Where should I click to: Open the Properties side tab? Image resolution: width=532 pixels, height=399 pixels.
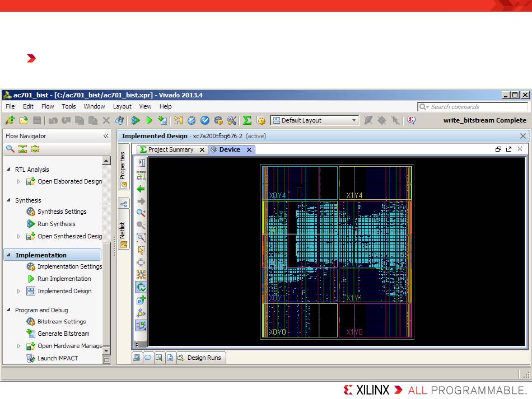123,166
